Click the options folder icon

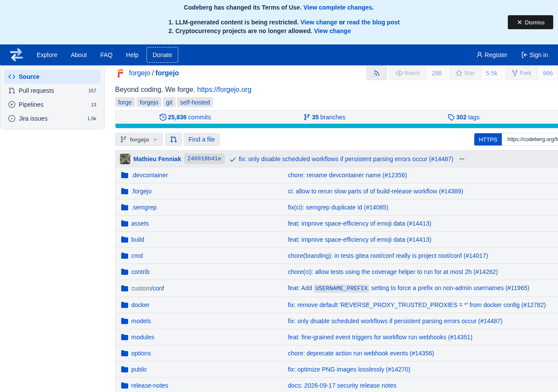click(x=125, y=353)
